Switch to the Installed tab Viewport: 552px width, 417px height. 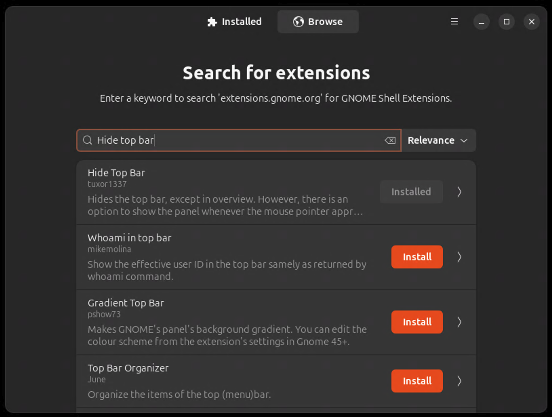click(x=234, y=22)
